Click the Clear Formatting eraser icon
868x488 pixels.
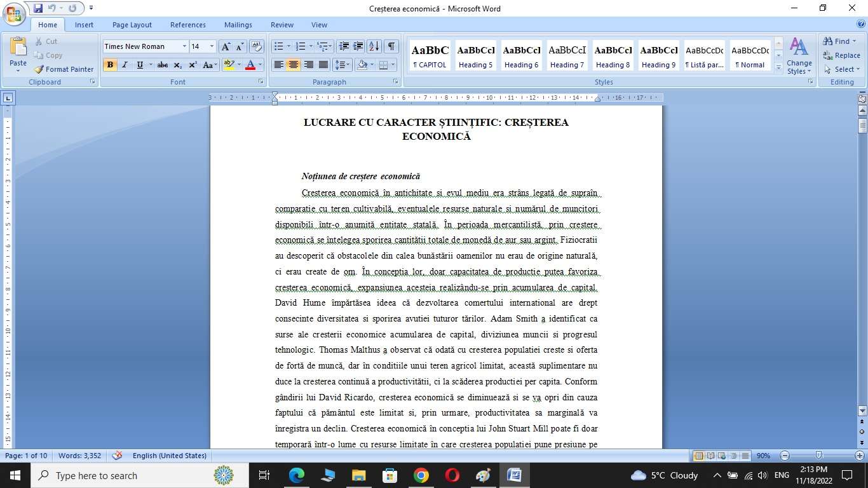tap(257, 46)
